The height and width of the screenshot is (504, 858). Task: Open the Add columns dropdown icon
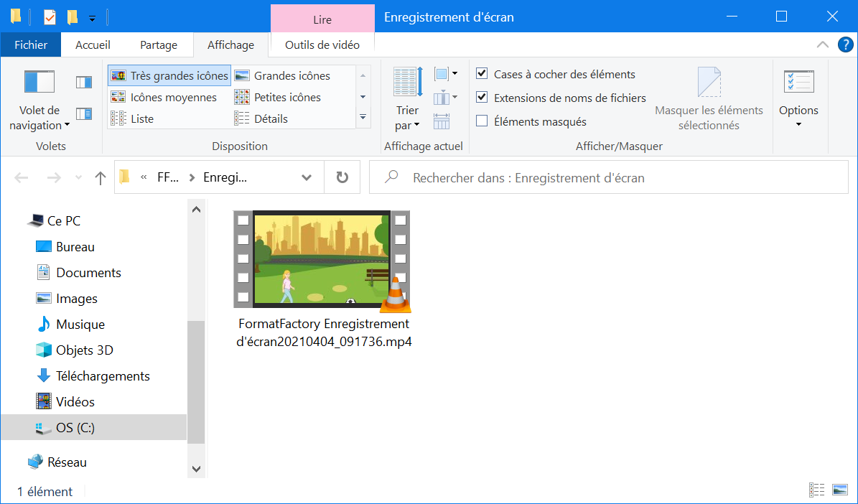click(446, 98)
